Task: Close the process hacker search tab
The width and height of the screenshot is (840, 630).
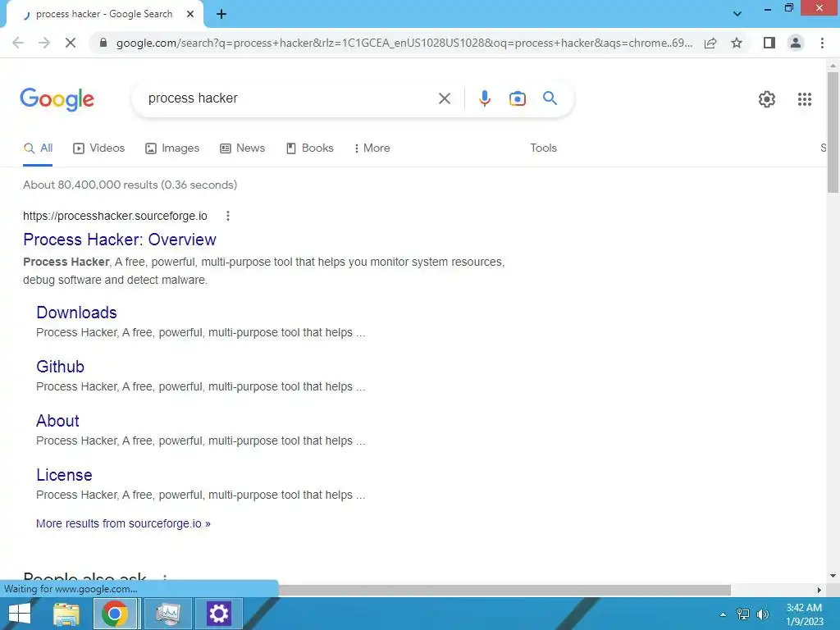Action: click(190, 15)
